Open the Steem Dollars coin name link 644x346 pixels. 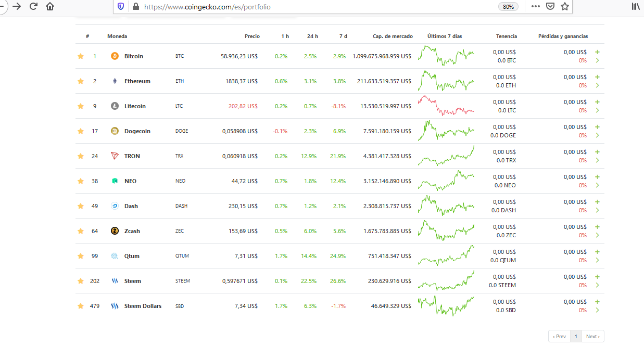pos(143,306)
